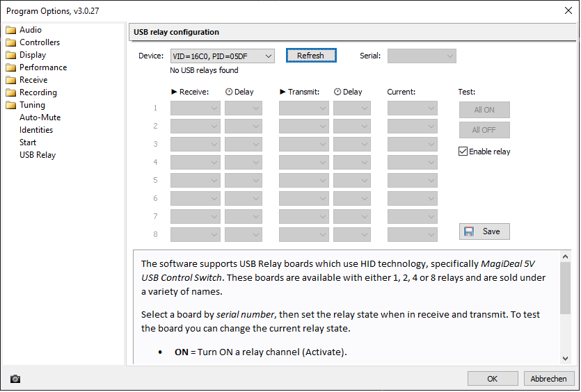Open the Display folder icon

10,55
